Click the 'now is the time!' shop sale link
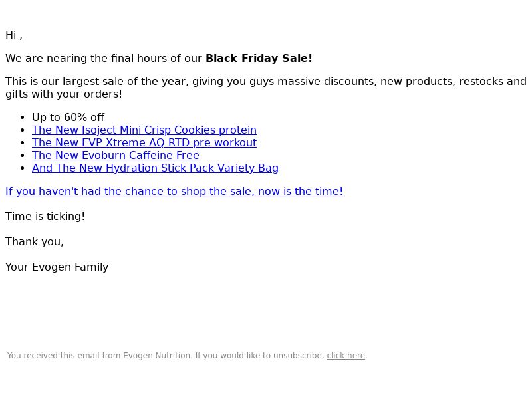This screenshot has width=532, height=399. pos(174,191)
